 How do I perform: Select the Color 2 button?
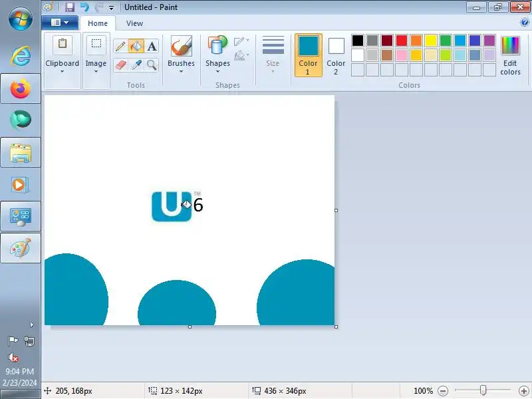tap(336, 55)
